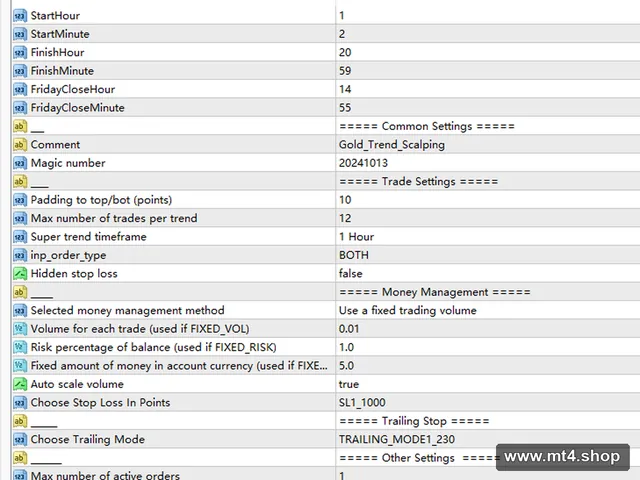Click the integer icon beside FridayCloseHour

tap(20, 89)
